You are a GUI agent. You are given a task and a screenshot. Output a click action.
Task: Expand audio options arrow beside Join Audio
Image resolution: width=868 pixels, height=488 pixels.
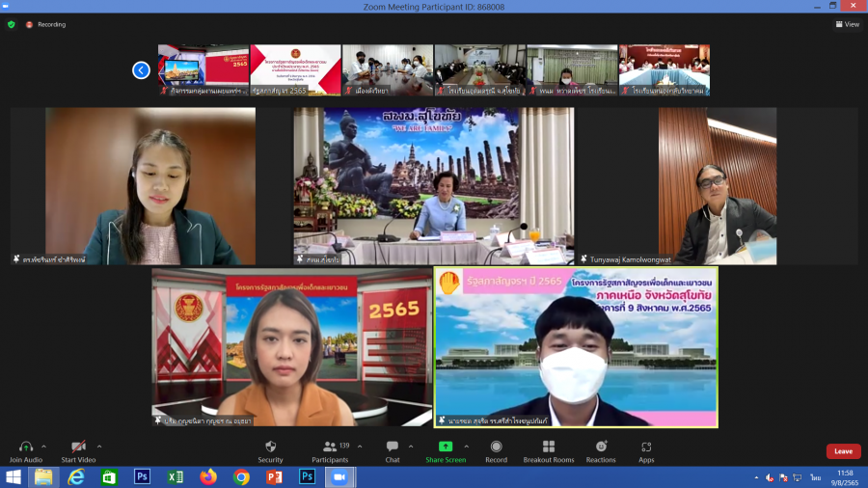tap(47, 447)
